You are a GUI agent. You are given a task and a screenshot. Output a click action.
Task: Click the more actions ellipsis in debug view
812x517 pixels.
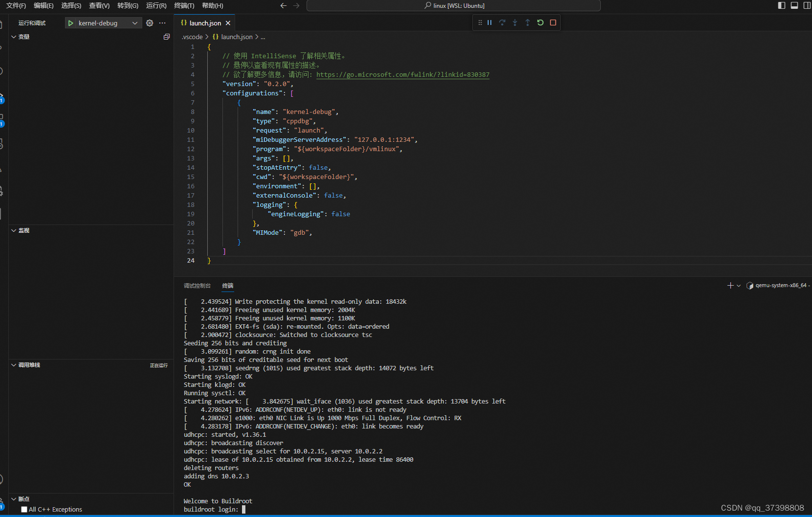click(x=162, y=22)
